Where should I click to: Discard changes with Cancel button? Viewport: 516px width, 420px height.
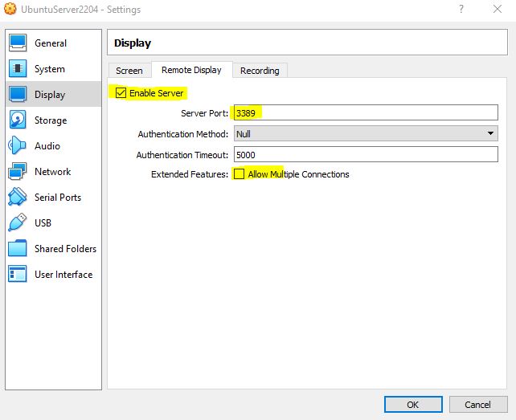[478, 404]
